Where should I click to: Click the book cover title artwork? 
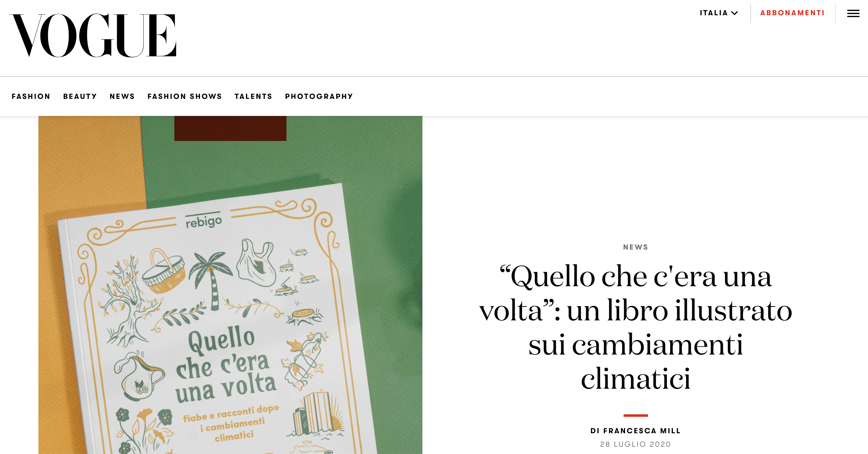tap(226, 365)
